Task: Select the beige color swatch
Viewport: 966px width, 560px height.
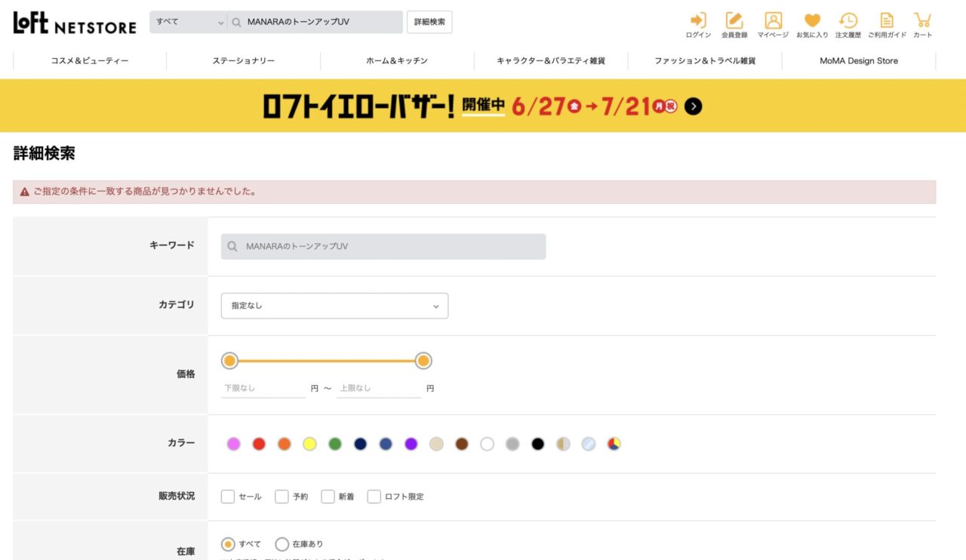Action: [x=436, y=445]
